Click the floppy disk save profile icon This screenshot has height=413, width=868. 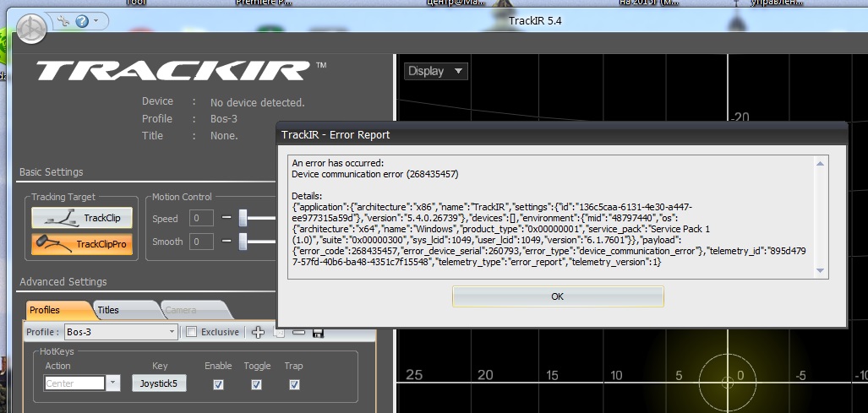click(x=319, y=332)
